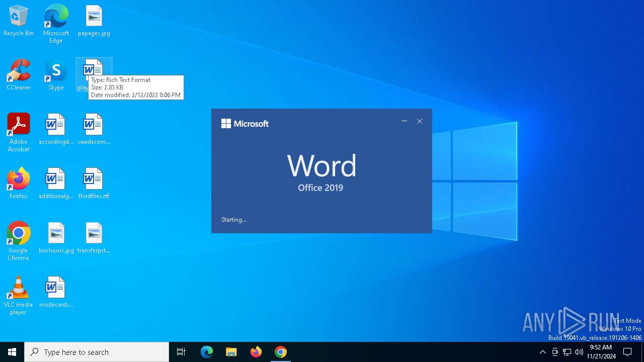644x362 pixels.
Task: Select the additionalg... Word document
Action: tap(56, 184)
